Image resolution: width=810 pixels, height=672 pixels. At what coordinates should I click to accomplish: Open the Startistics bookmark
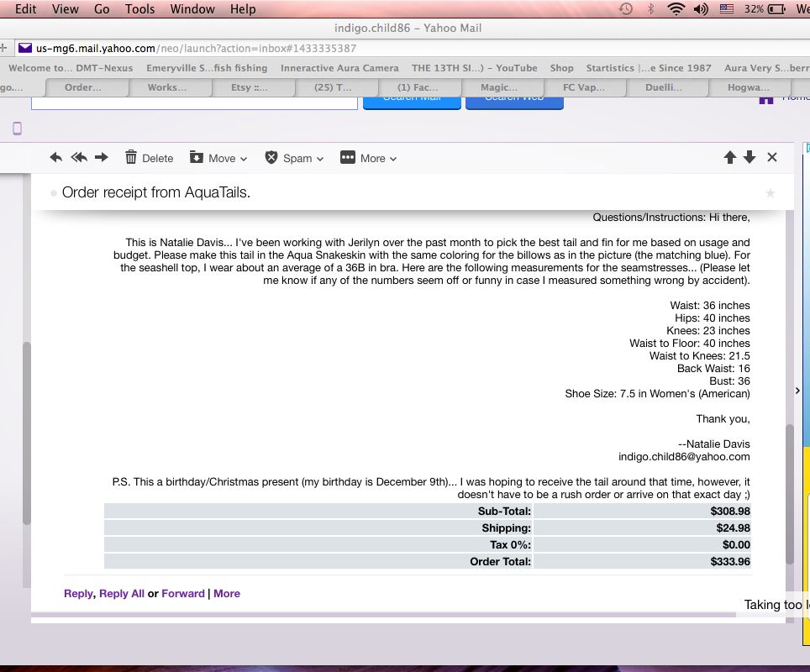click(649, 68)
